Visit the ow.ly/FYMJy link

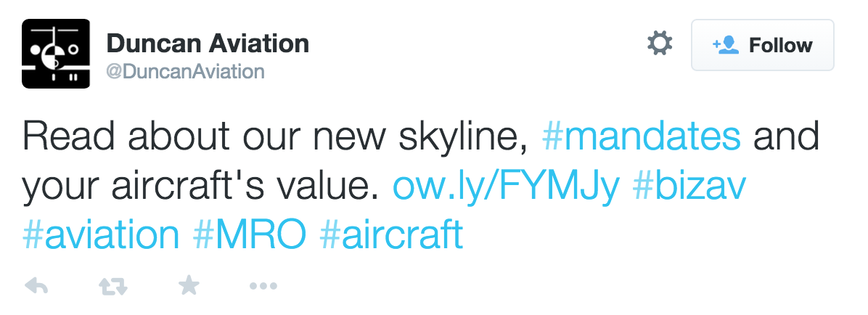pos(506,186)
